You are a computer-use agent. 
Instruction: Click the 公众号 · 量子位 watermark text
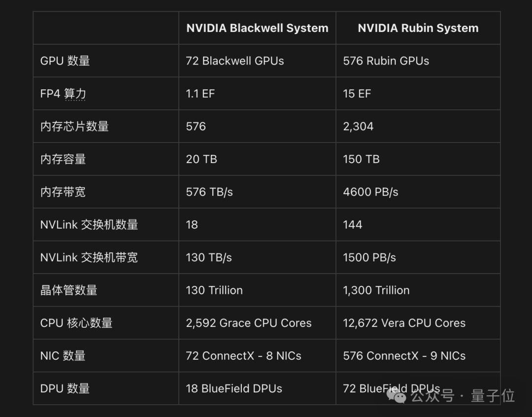pyautogui.click(x=463, y=395)
